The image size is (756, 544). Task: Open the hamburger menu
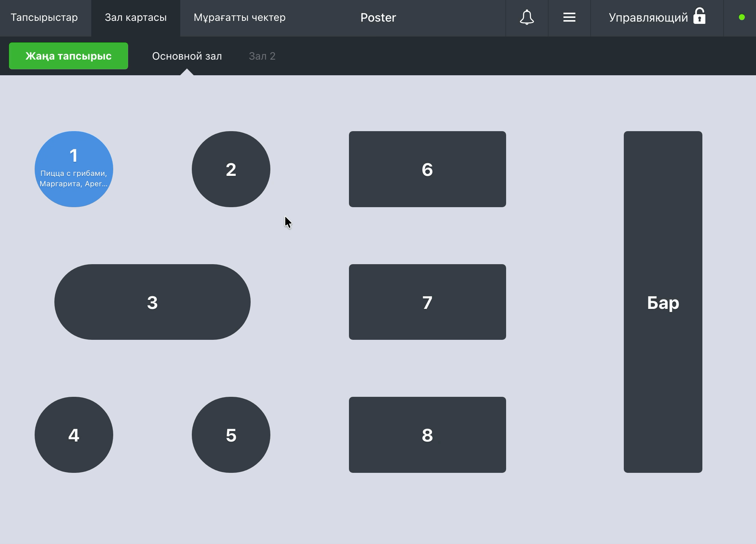tap(569, 18)
